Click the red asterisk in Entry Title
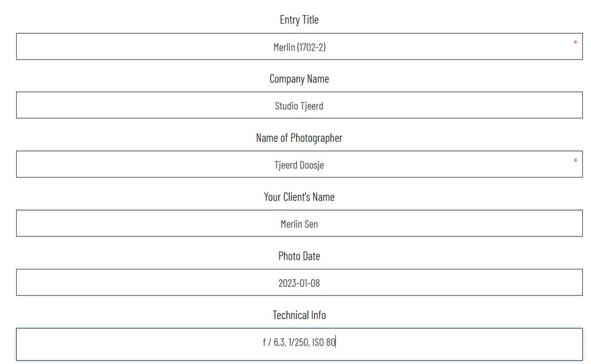This screenshot has width=591, height=364. click(575, 43)
